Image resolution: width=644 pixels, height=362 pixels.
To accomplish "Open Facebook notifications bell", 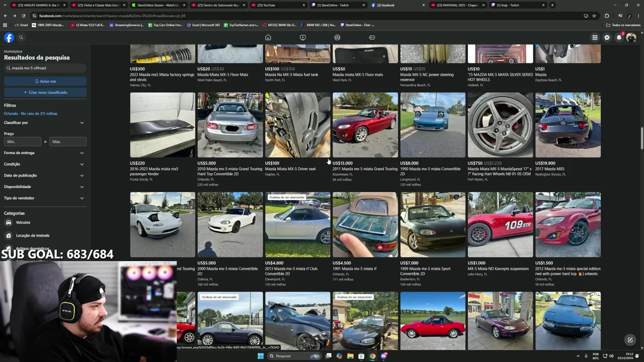I will click(x=619, y=37).
